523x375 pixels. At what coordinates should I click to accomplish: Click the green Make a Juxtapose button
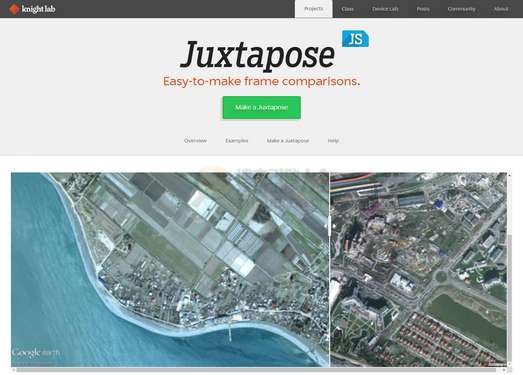point(262,107)
